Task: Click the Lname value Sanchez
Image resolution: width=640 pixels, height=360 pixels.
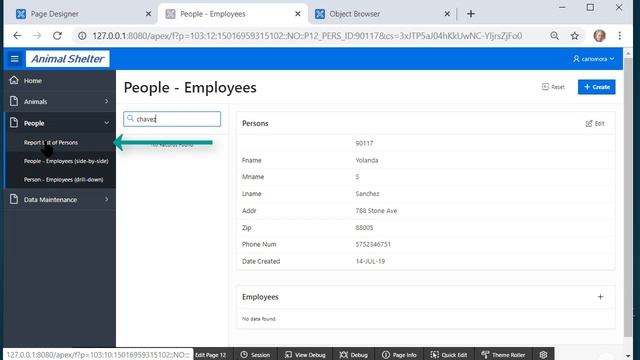Action: click(367, 193)
